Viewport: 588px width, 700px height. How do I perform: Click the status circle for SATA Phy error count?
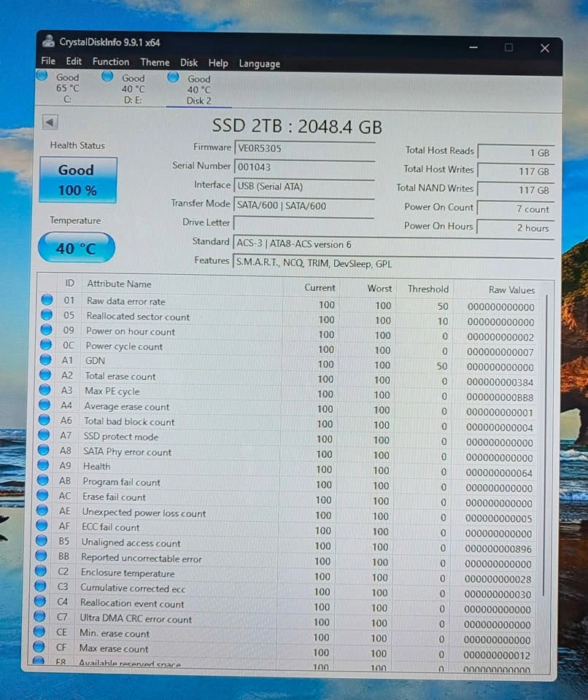pos(43,450)
